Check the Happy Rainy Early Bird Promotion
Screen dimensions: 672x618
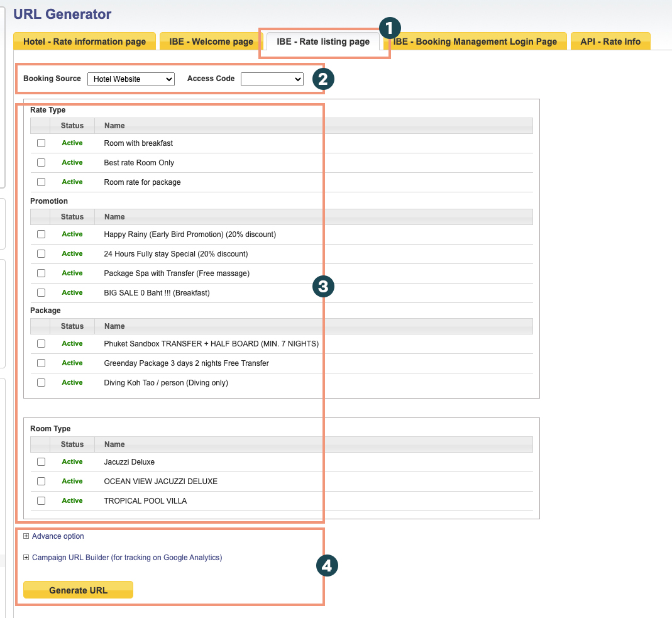point(41,234)
